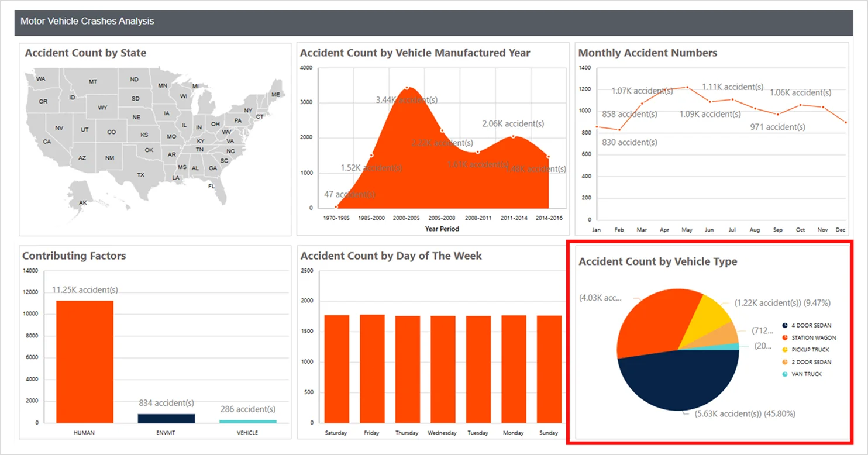The image size is (868, 455).
Task: Click the PICKUP TRUCK legend color dot
Action: [784, 350]
